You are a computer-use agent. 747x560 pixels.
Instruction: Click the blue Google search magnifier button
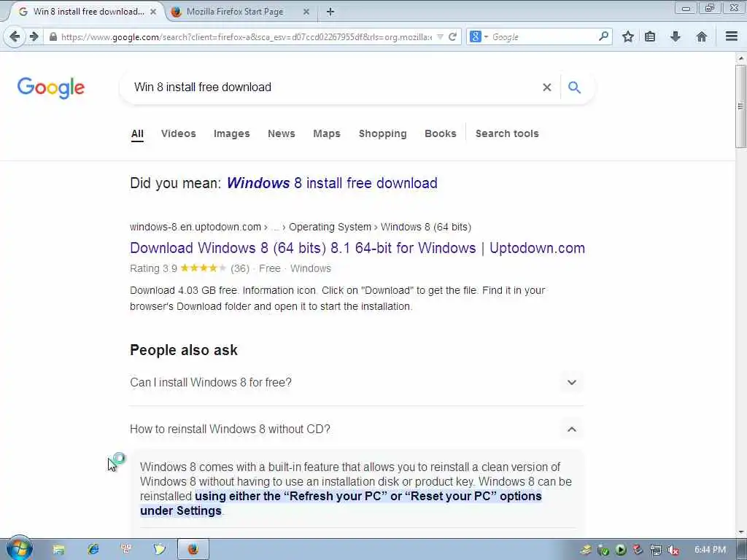coord(575,87)
